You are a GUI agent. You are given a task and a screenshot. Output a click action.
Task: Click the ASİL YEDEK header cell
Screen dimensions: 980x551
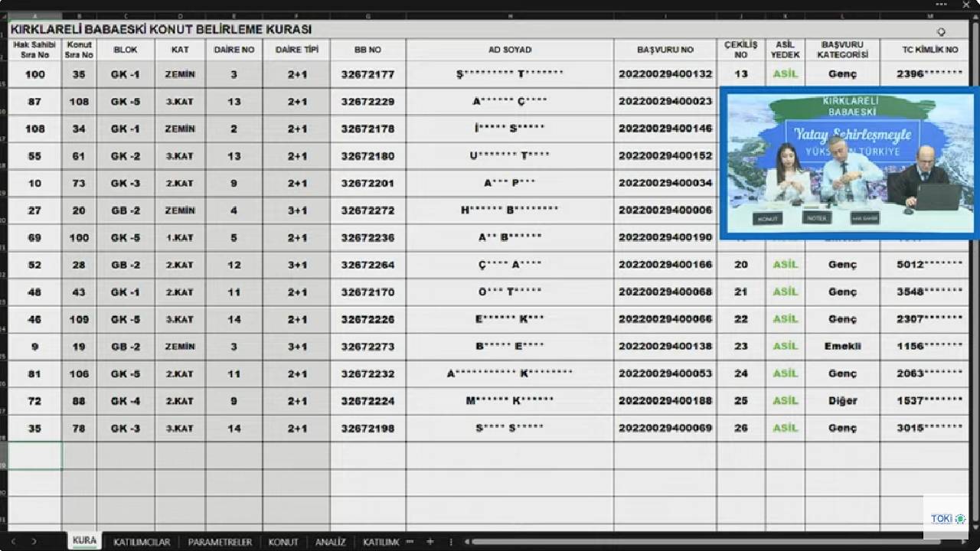785,50
